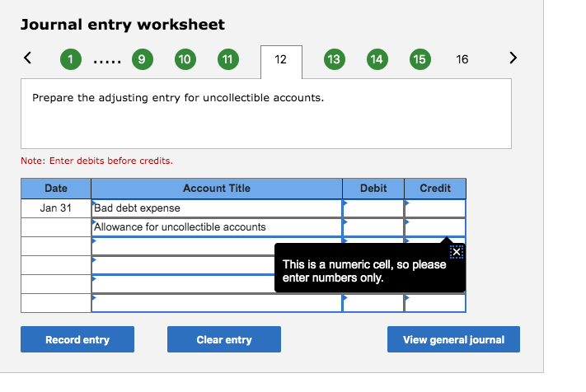586x392 pixels.
Task: Click the 'Enter debits before credits' note
Action: 96,161
